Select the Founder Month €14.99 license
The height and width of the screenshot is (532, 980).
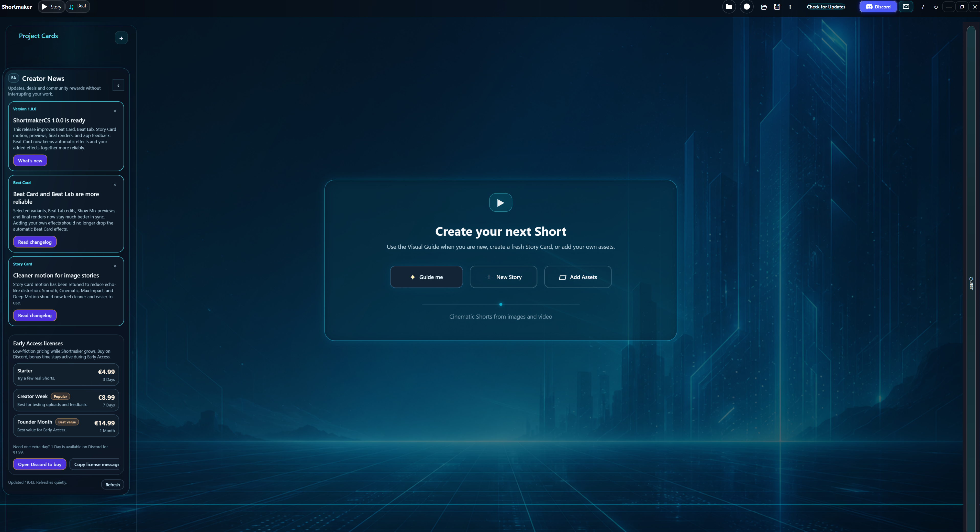click(66, 426)
